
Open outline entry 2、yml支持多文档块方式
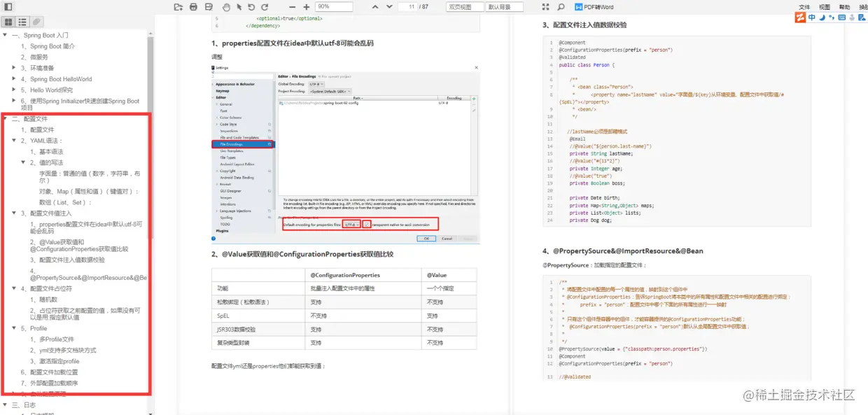tap(63, 351)
